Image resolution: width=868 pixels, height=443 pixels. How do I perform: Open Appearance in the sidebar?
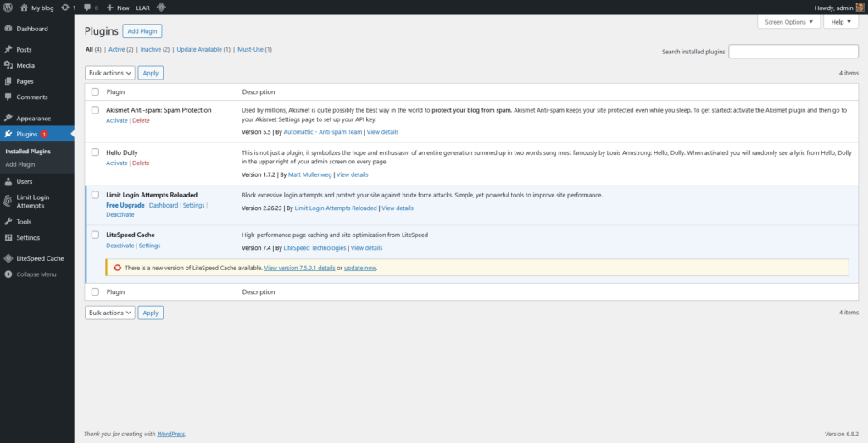[x=34, y=119]
